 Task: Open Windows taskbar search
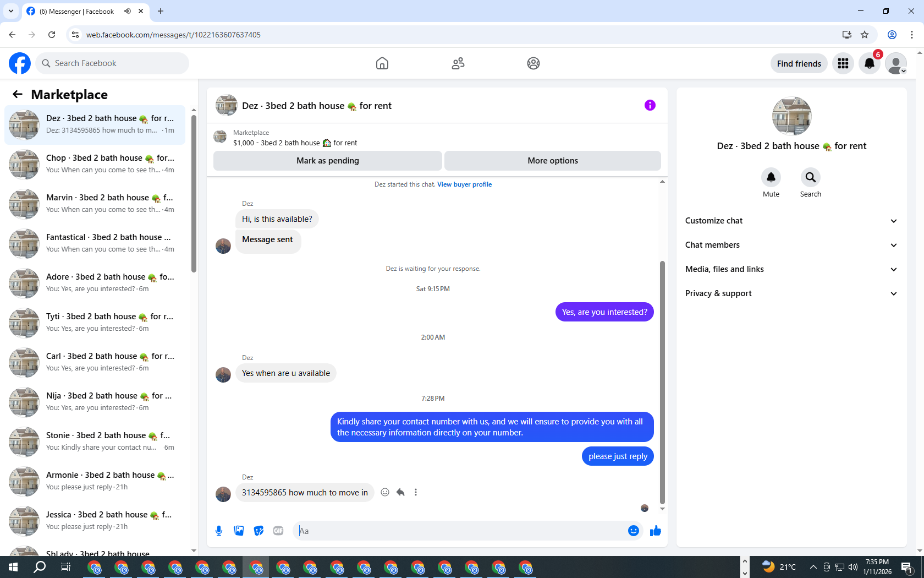pyautogui.click(x=40, y=567)
